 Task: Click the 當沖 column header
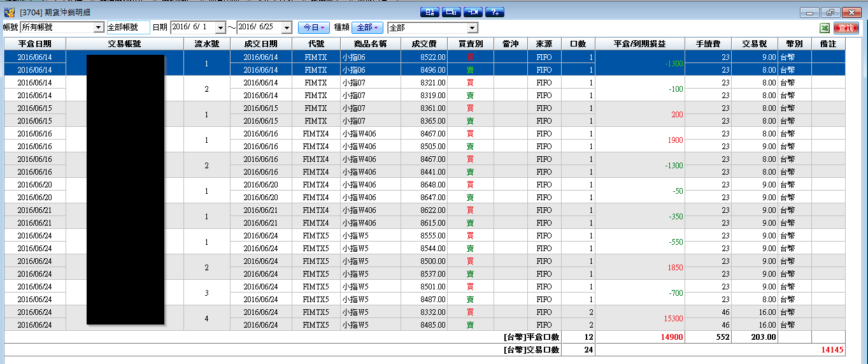(511, 44)
